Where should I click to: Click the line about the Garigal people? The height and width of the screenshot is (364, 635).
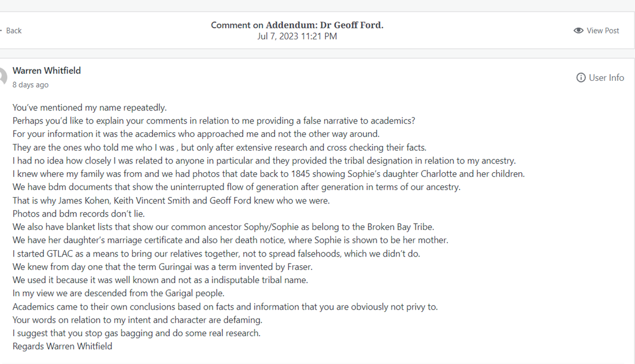click(119, 294)
